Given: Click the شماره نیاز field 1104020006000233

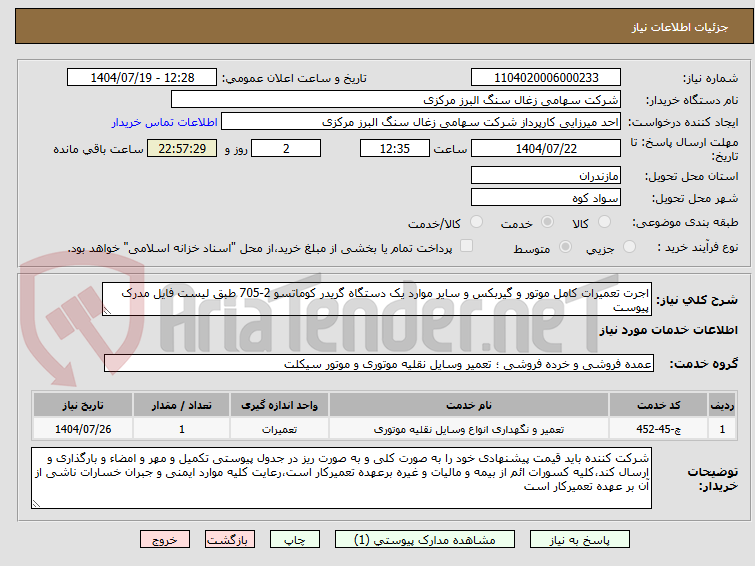Looking at the screenshot, I should click(546, 78).
